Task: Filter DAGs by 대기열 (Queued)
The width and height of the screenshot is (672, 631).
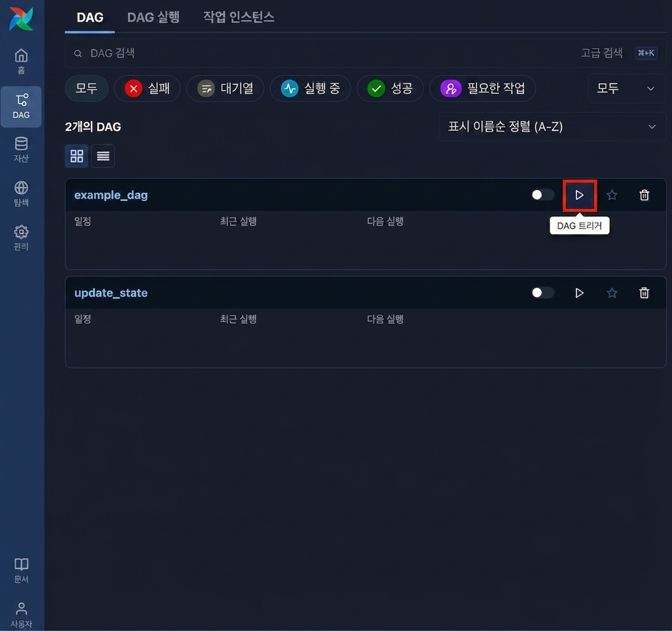Action: click(x=225, y=88)
